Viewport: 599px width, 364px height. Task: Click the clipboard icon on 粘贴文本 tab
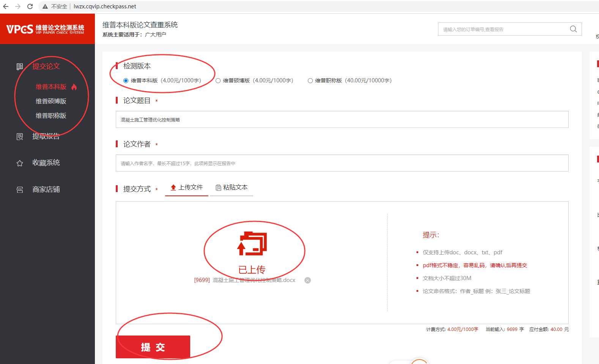(218, 188)
